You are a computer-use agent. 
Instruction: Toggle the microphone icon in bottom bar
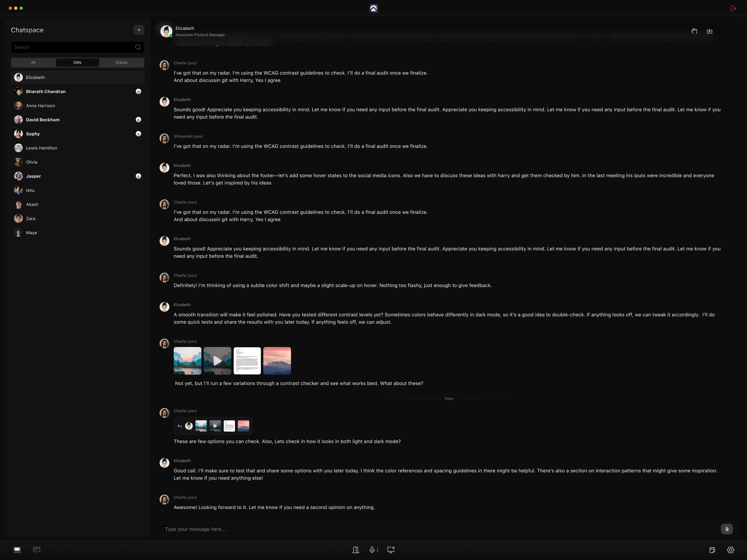click(x=372, y=550)
